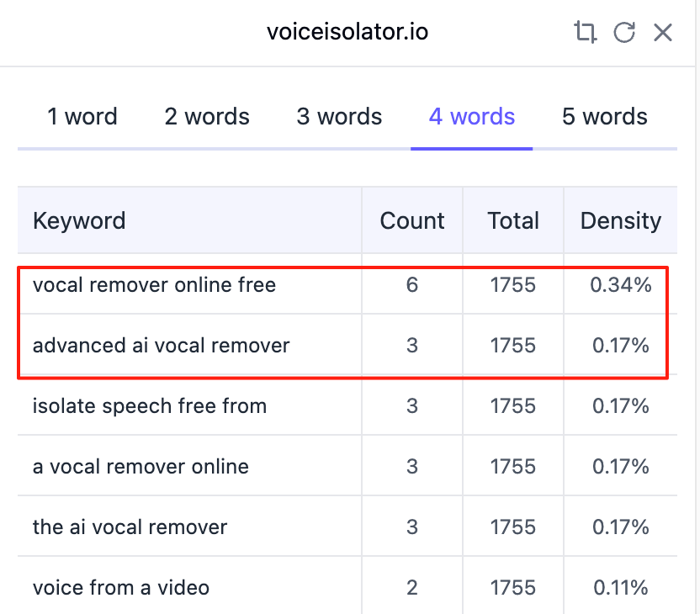
Task: Switch to the 2 words tab
Action: pos(207,117)
